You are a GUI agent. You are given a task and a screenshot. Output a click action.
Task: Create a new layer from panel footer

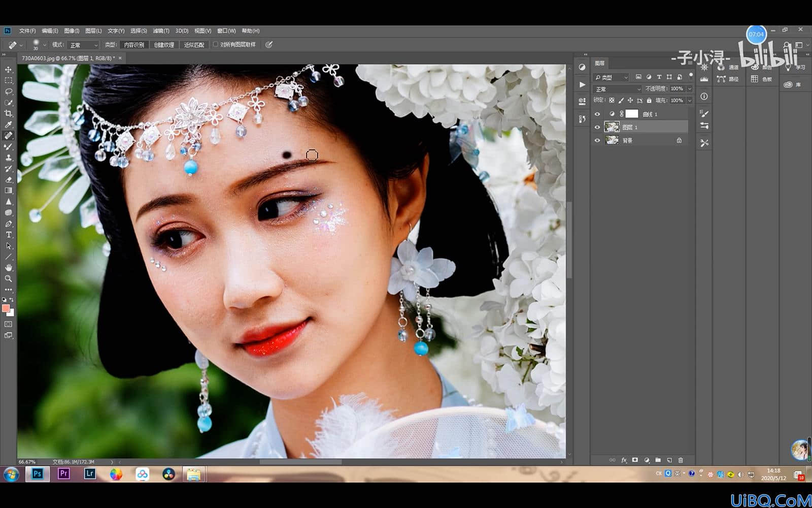click(669, 460)
